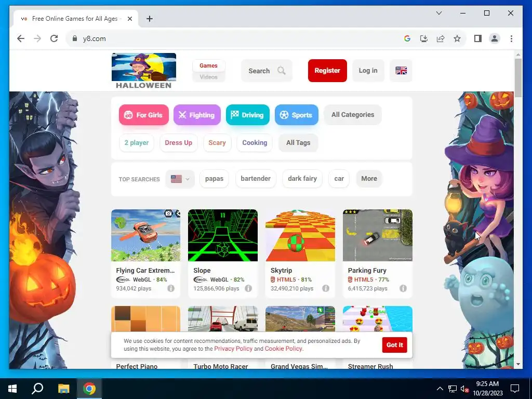Select the Cooking tag
The height and width of the screenshot is (399, 532).
pyautogui.click(x=255, y=143)
